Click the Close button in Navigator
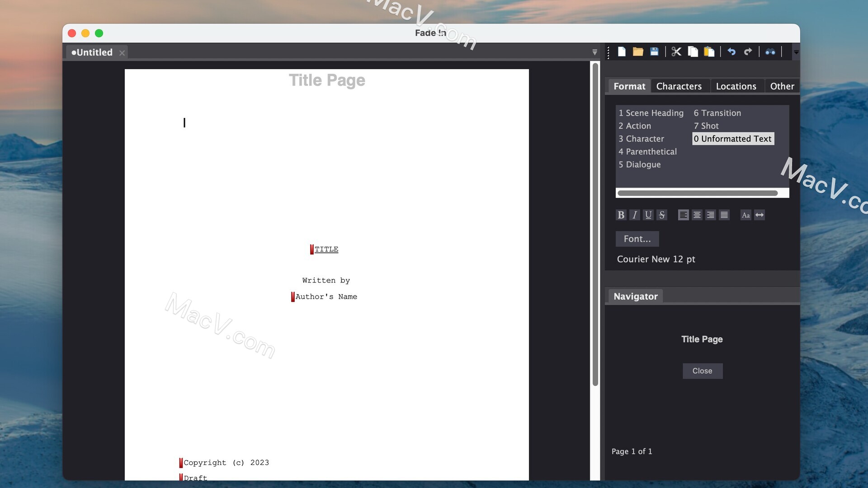Viewport: 868px width, 488px height. tap(702, 371)
